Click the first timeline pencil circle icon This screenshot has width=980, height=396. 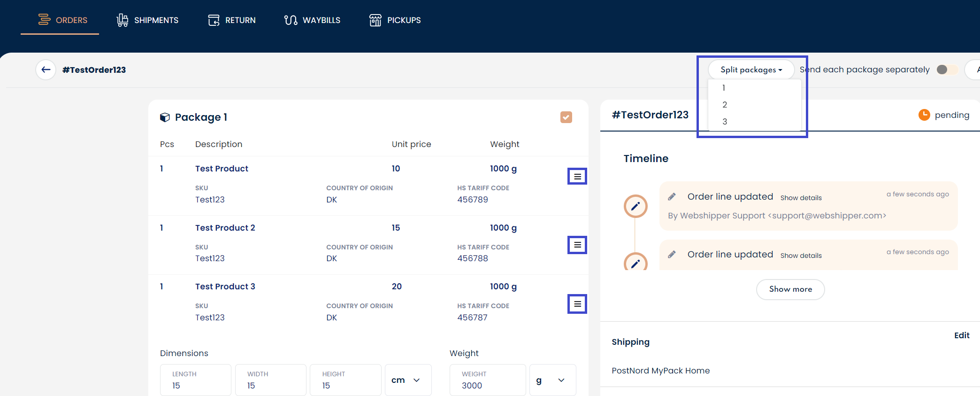(635, 206)
